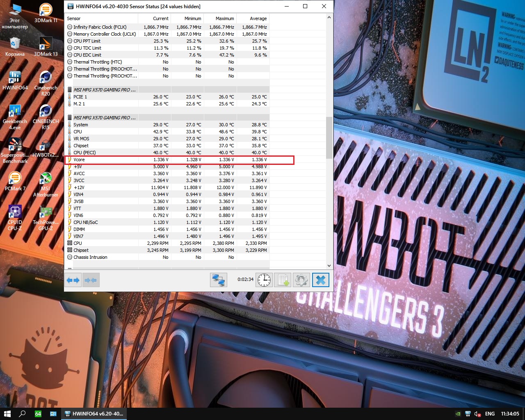This screenshot has width=525, height=420.
Task: Select the PCMark 7 desktop icon
Action: coord(15,181)
